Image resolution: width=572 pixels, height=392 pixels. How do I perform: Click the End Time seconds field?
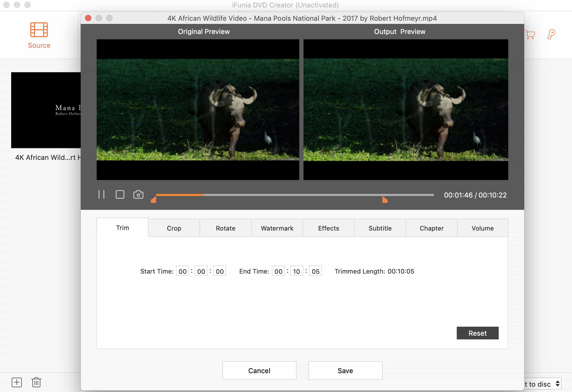point(315,271)
